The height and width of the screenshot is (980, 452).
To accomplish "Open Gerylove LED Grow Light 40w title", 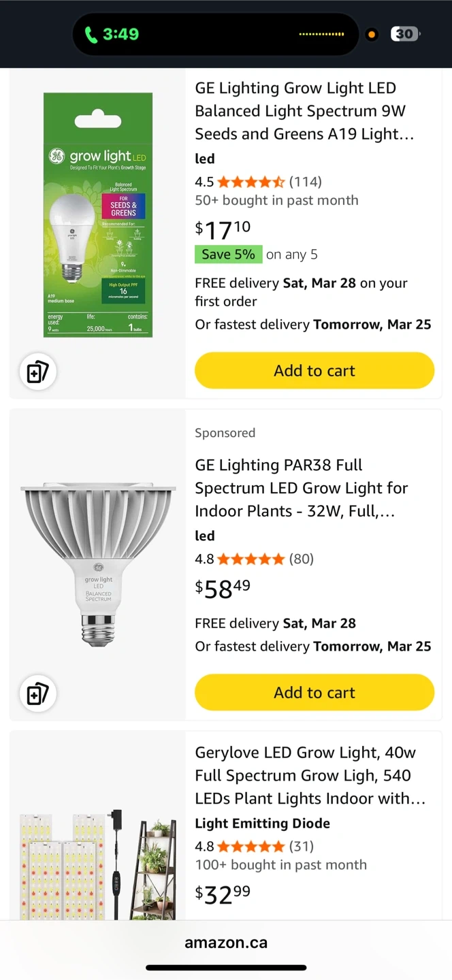I will point(310,775).
